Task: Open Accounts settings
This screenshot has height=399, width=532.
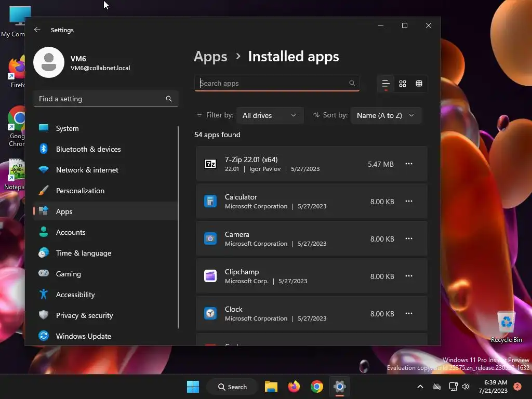Action: (x=105, y=232)
